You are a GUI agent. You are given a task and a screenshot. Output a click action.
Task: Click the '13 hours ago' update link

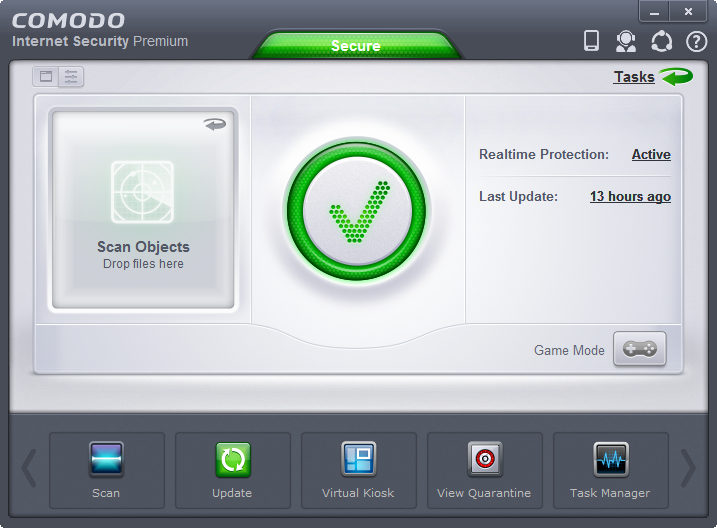[630, 197]
